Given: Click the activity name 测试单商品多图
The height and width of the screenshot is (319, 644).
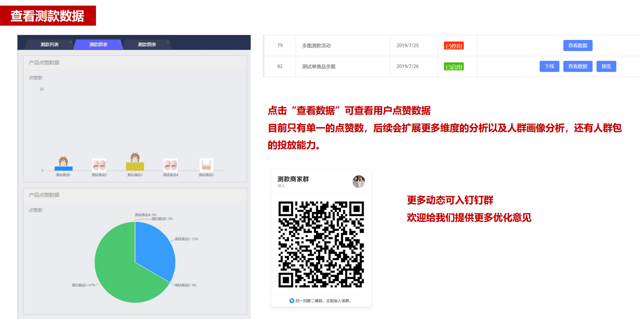Looking at the screenshot, I should click(x=319, y=67).
